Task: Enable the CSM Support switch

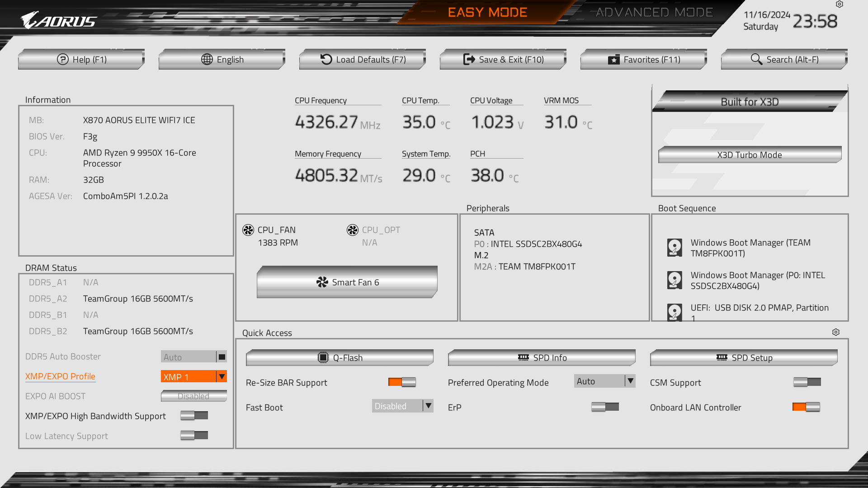Action: pos(807,382)
